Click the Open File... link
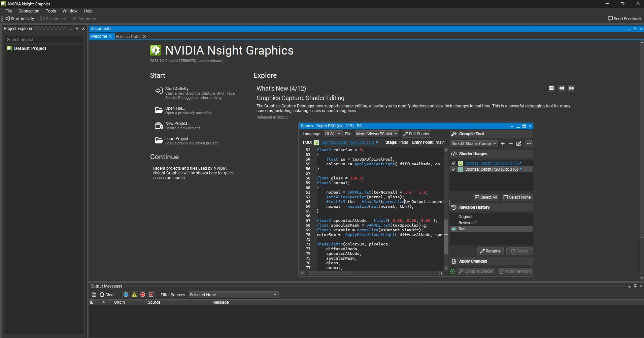This screenshot has height=338, width=644. pyautogui.click(x=175, y=108)
